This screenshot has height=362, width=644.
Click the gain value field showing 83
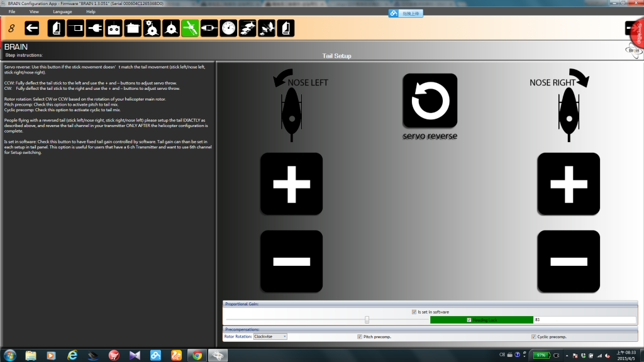584,320
